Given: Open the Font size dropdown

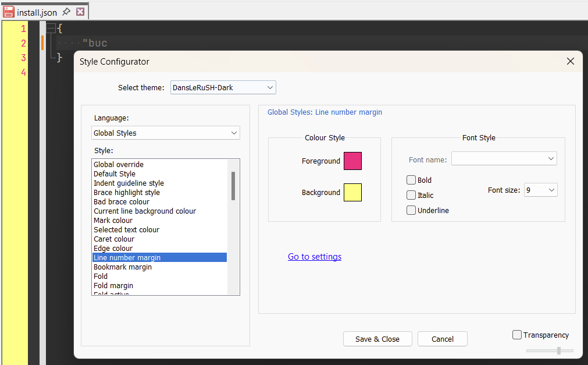Looking at the screenshot, I should [x=541, y=190].
